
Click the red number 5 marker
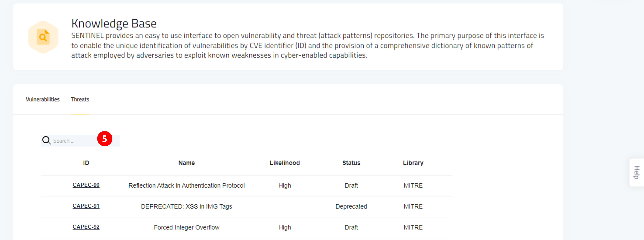pyautogui.click(x=105, y=139)
